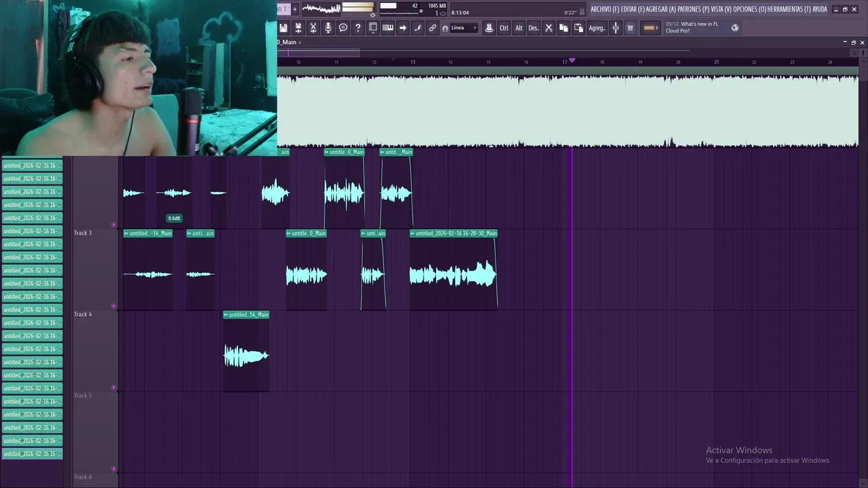The height and width of the screenshot is (488, 868).
Task: Open the AGREGAR (A) menu
Action: [661, 9]
